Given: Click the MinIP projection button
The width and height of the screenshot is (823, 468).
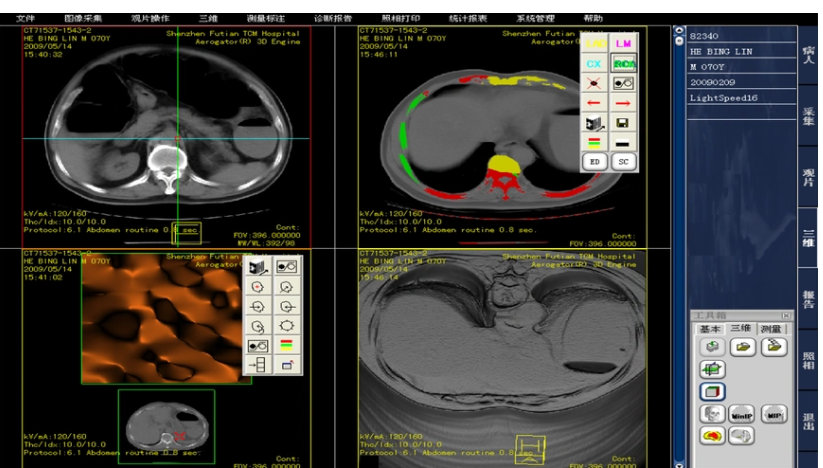Looking at the screenshot, I should click(742, 414).
